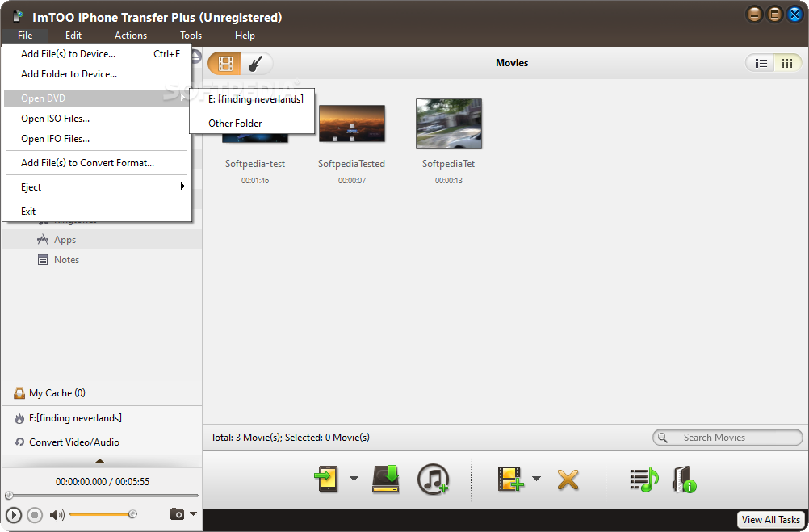Open My Cache (0) in the sidebar

(101, 393)
